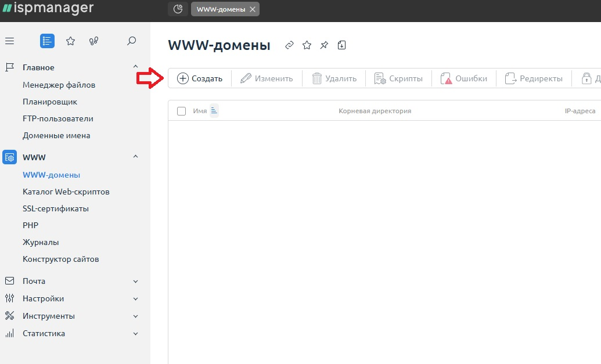This screenshot has height=364, width=601.
Task: Click the Имя column sort control
Action: point(213,110)
